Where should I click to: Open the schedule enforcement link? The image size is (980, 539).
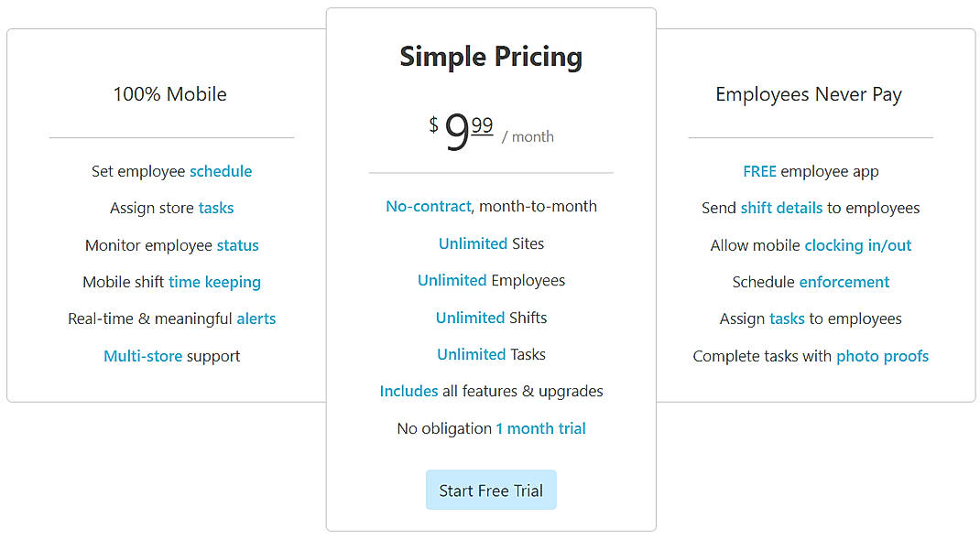pyautogui.click(x=844, y=282)
